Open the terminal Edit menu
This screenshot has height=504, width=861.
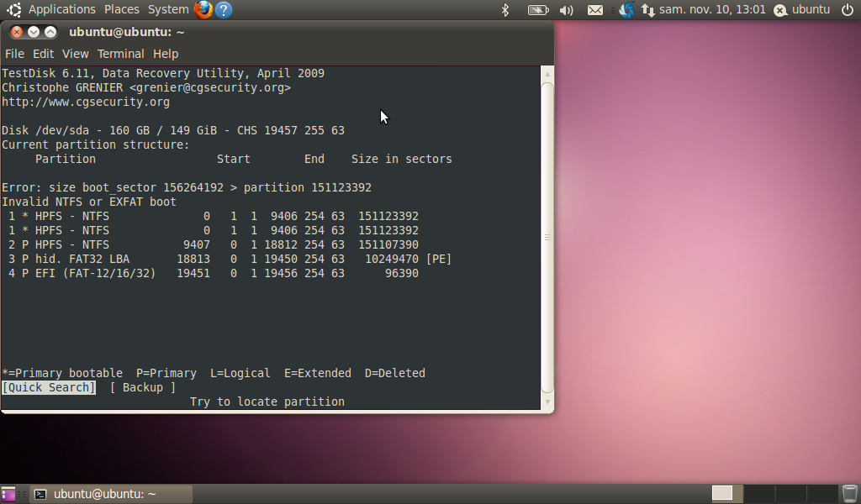43,54
